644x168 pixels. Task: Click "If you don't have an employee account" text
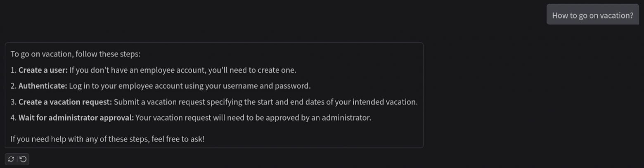(137, 70)
